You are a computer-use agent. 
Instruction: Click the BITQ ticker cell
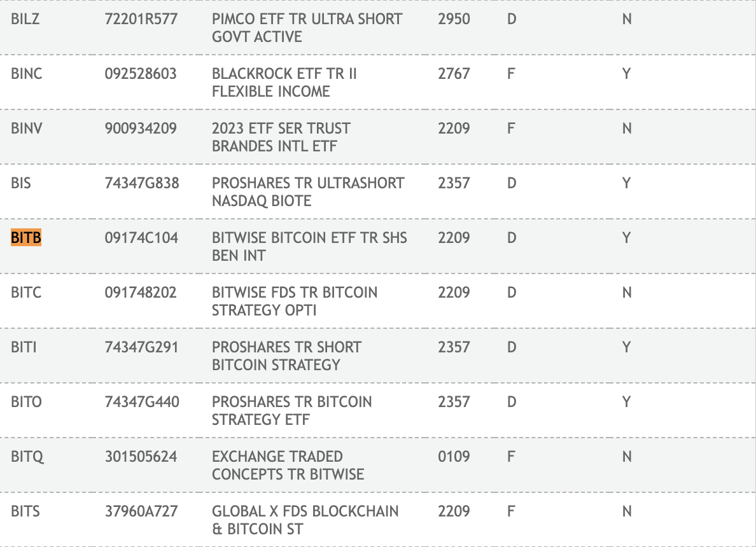pyautogui.click(x=27, y=457)
